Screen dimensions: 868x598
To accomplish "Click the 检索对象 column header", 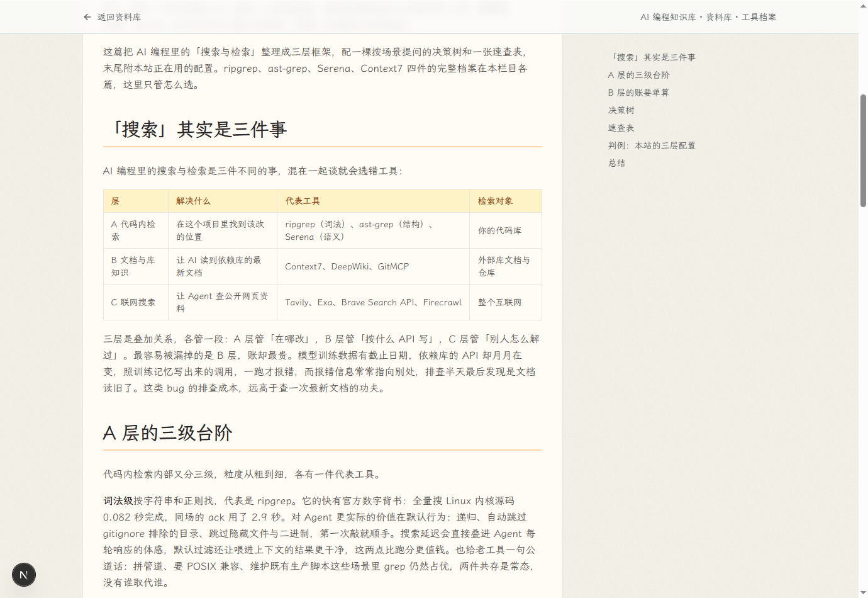I will (x=506, y=201).
